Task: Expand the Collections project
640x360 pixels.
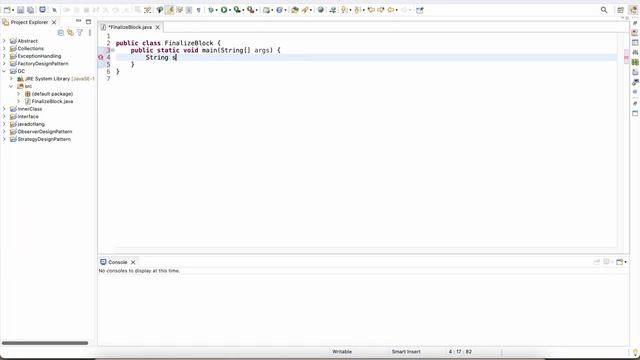Action: click(4, 48)
